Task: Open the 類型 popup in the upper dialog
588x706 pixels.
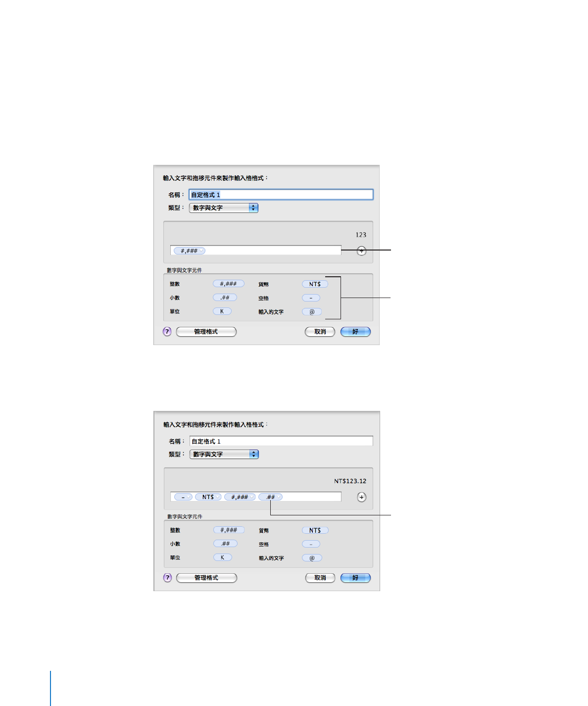Action: coord(224,208)
